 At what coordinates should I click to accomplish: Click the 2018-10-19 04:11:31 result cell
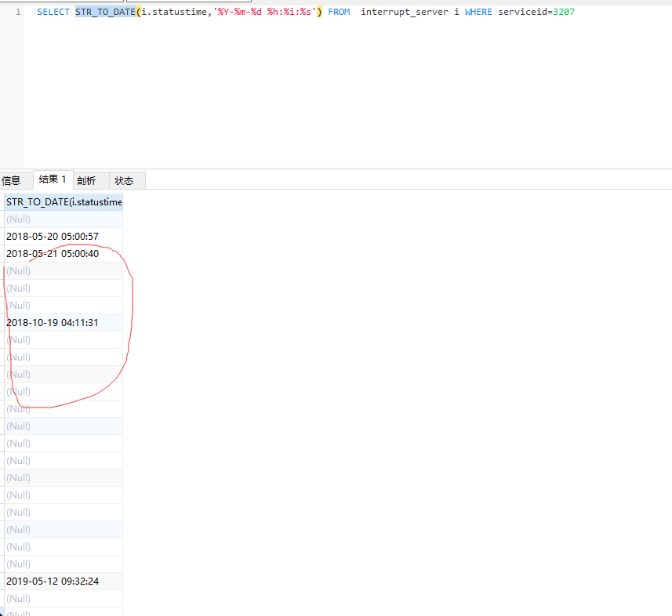[x=52, y=322]
